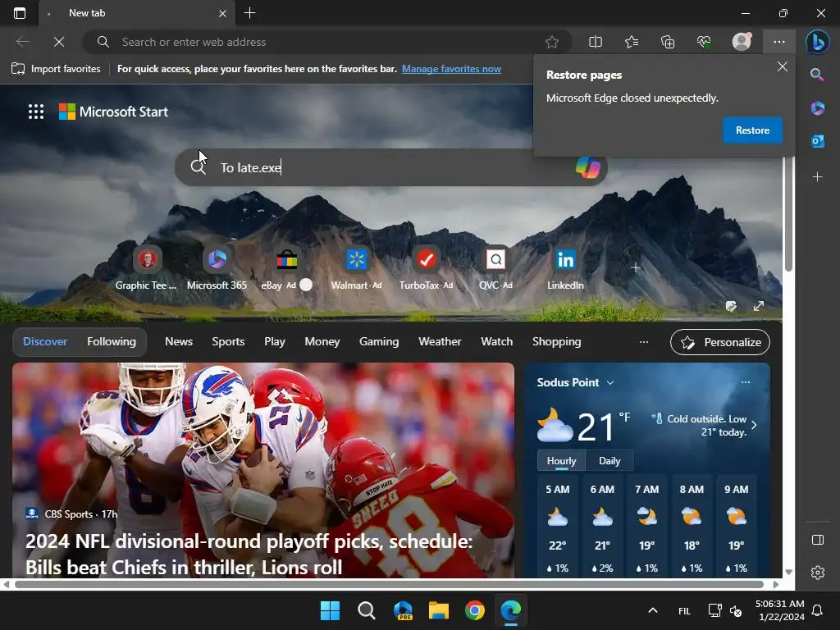This screenshot has height=630, width=840.
Task: Open the profile avatar
Action: (742, 42)
